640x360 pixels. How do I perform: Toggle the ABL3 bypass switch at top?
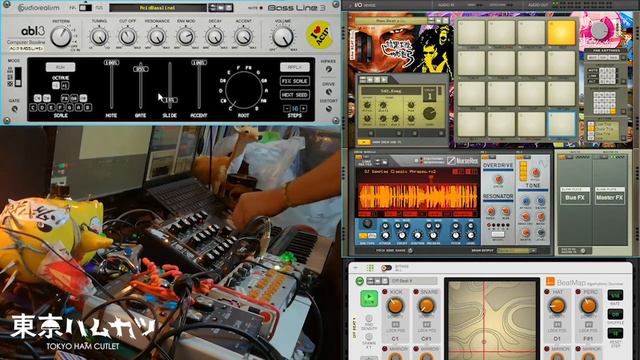[85, 7]
